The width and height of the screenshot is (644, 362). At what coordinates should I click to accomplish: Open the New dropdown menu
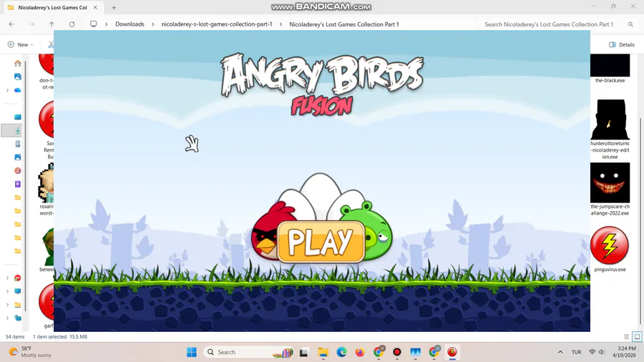coord(21,44)
